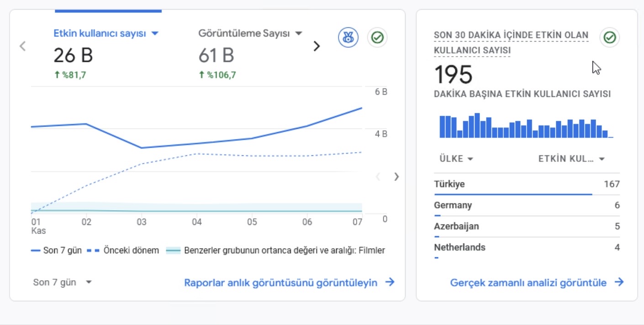Click green check icon in realtime card
Image resolution: width=644 pixels, height=325 pixels.
(x=609, y=37)
